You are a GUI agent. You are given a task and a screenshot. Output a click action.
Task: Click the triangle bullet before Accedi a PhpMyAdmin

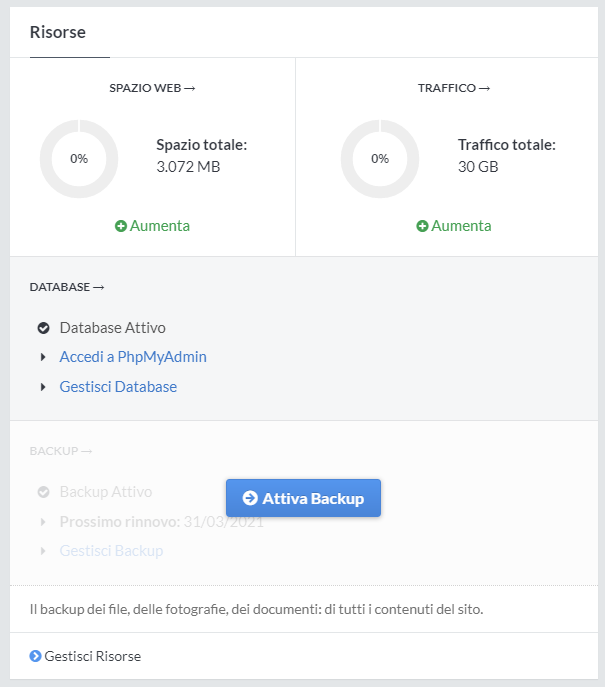(x=44, y=357)
